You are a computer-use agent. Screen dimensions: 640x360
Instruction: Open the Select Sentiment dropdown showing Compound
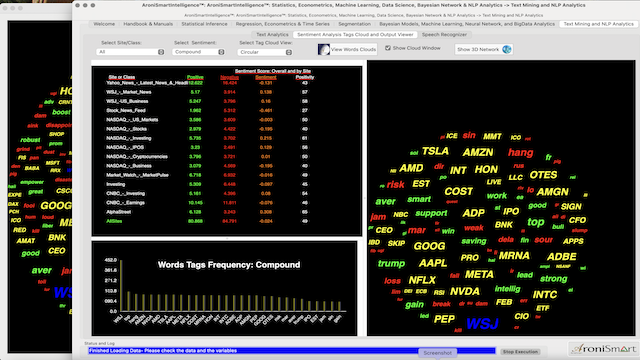coord(198,52)
